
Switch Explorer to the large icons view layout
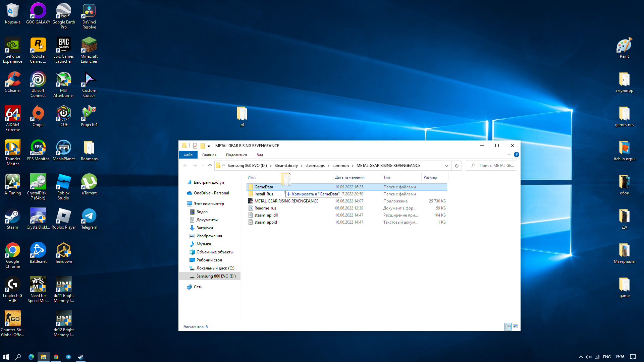coord(515,326)
